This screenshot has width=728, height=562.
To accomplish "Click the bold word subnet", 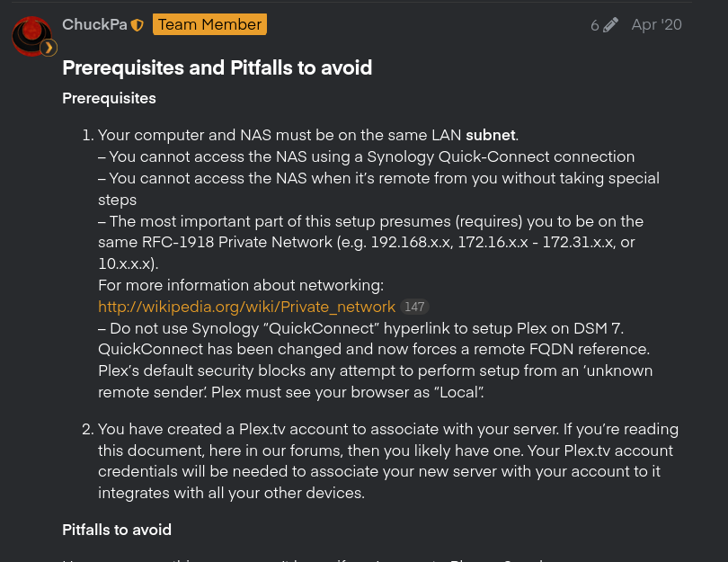I will [491, 135].
